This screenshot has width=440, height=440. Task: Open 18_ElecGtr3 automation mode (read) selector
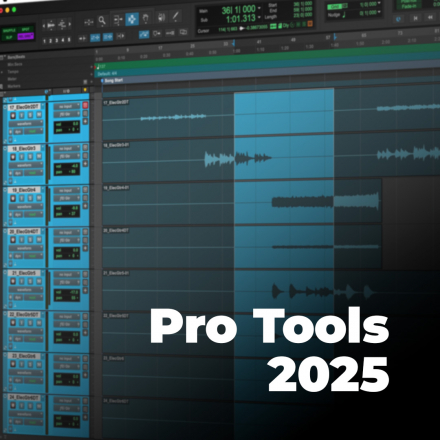(x=33, y=173)
